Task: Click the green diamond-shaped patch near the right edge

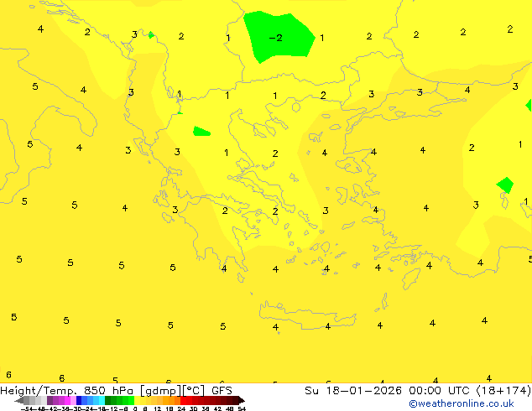Action: 505,185
